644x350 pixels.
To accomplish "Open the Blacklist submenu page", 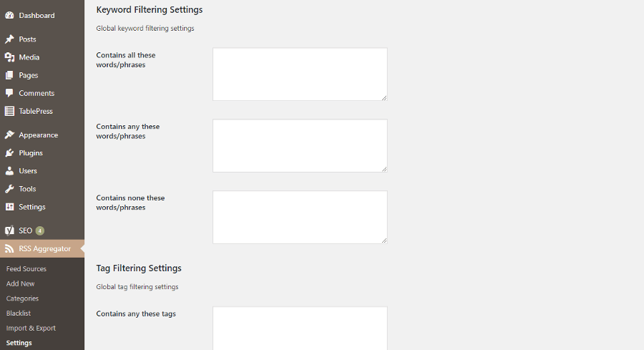I will [19, 313].
